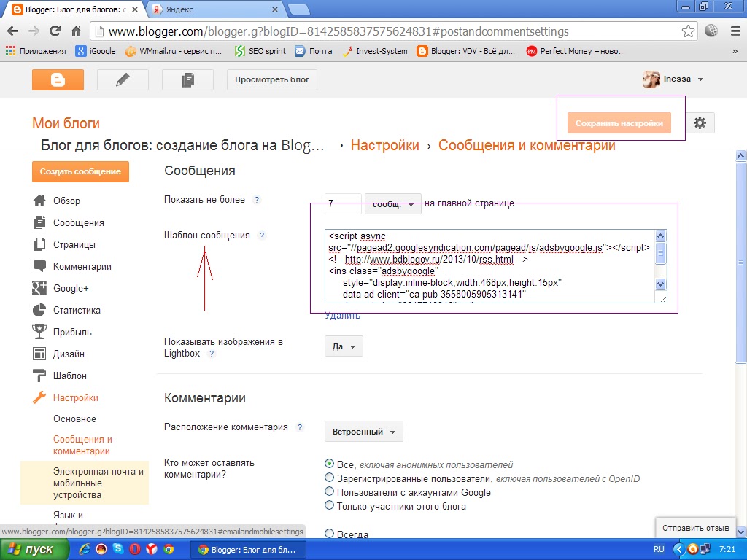Open the сообщ. units dropdown
Image resolution: width=747 pixels, height=560 pixels.
click(x=393, y=204)
